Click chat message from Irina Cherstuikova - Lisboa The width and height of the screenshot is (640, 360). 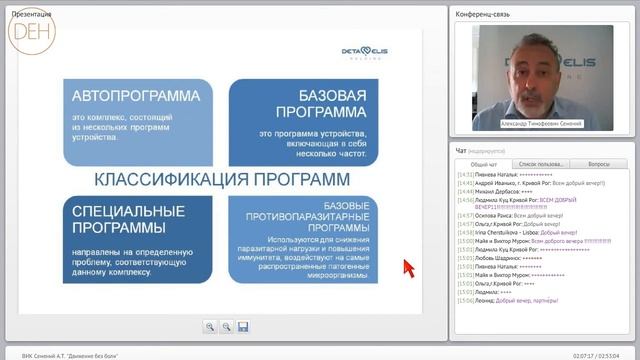click(x=517, y=233)
